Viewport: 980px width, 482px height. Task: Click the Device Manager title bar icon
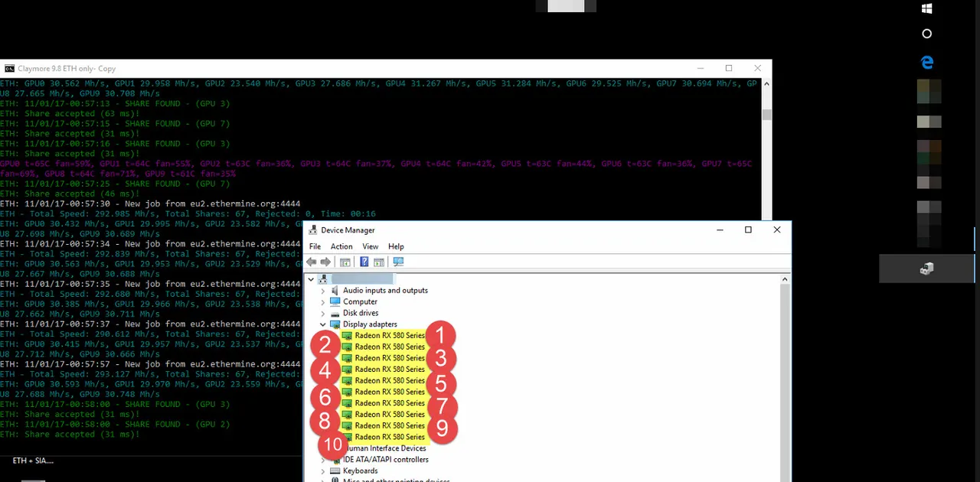(312, 230)
